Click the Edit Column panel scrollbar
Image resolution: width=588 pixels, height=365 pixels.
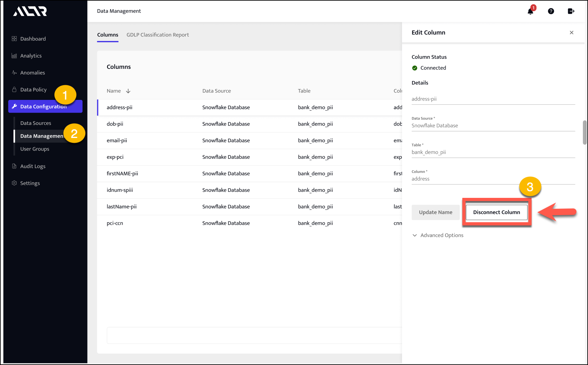click(584, 133)
